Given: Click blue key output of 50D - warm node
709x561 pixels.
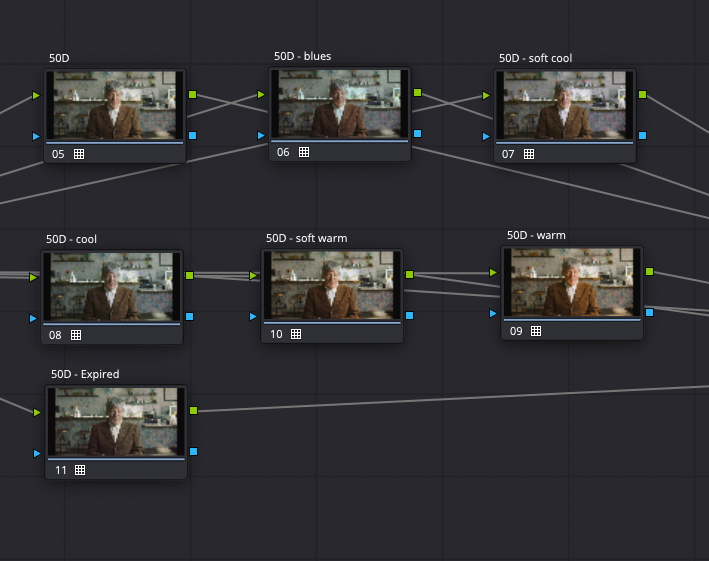Looking at the screenshot, I should point(649,312).
